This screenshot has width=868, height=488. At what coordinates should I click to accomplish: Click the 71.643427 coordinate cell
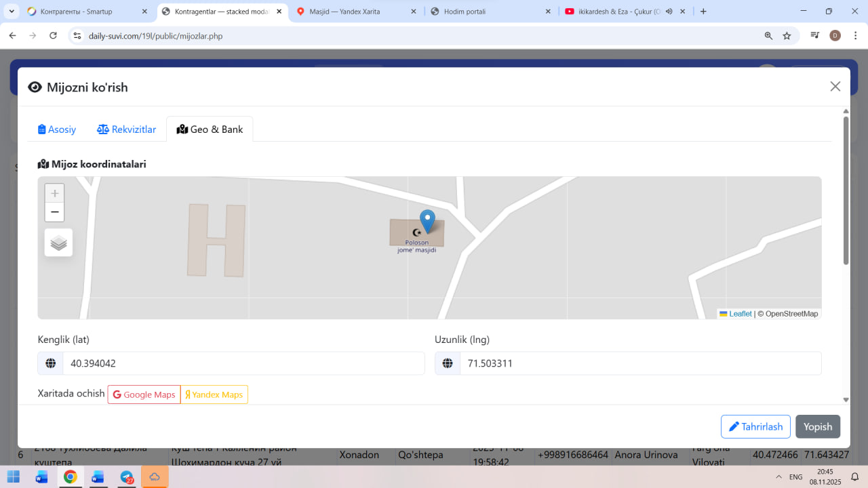click(826, 455)
